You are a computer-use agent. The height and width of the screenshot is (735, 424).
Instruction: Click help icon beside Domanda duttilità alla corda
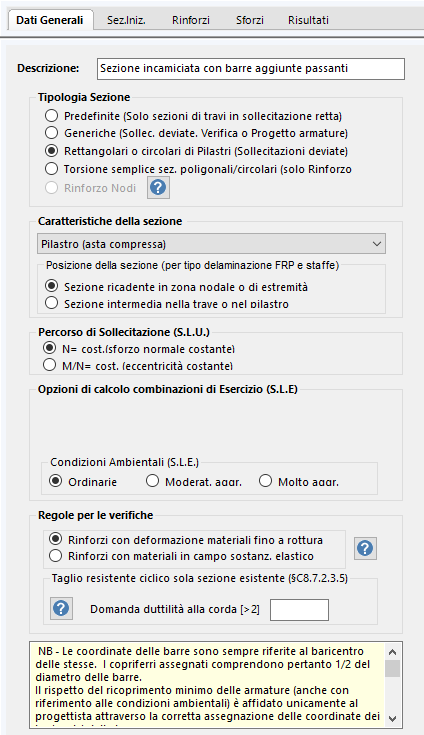tap(61, 608)
